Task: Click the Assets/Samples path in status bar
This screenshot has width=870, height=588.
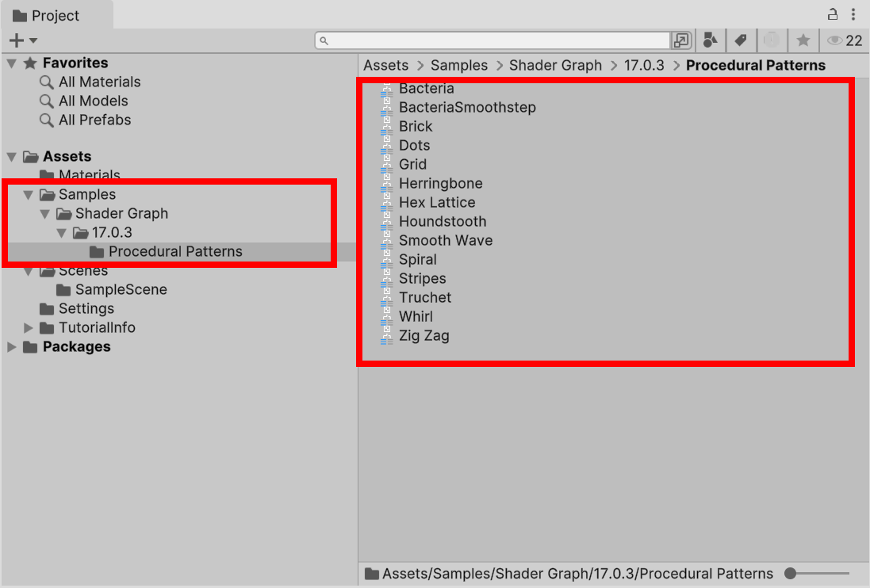Action: [x=577, y=574]
